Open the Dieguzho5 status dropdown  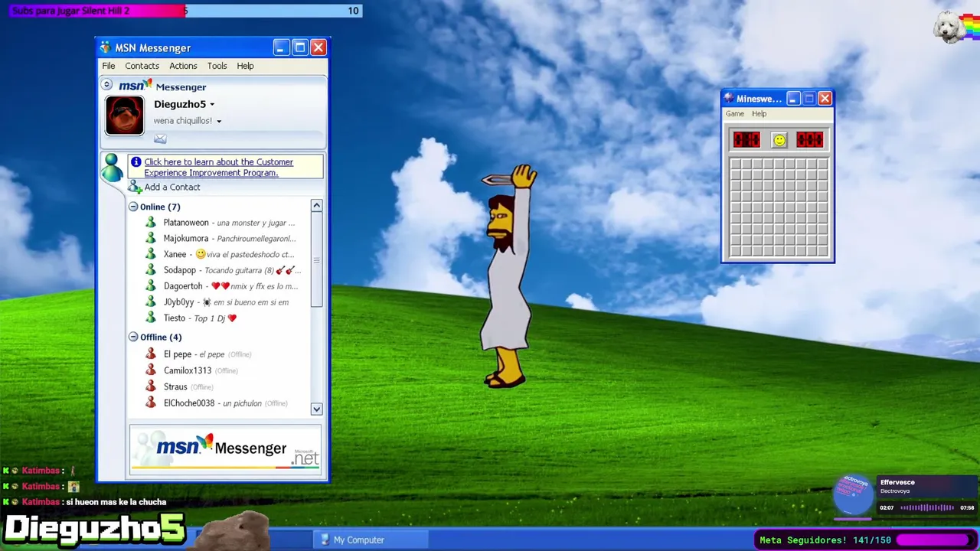212,105
